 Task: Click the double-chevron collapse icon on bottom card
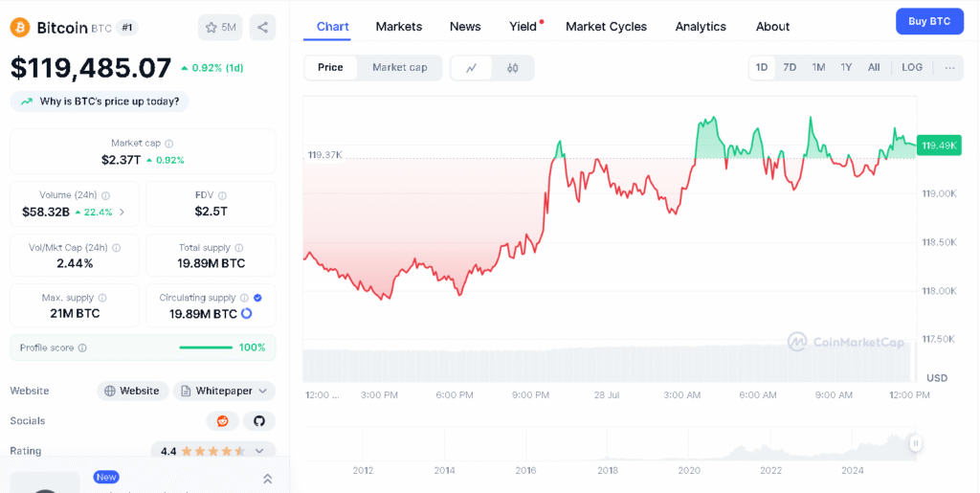click(268, 479)
